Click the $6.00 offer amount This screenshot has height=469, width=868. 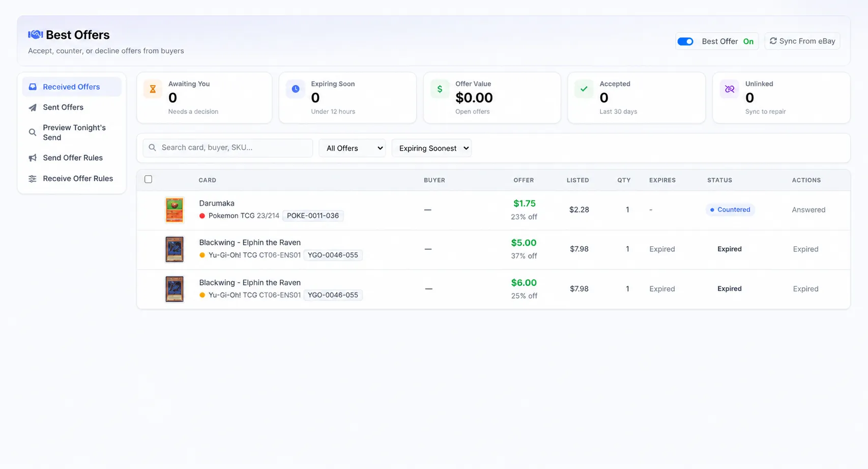pyautogui.click(x=524, y=283)
